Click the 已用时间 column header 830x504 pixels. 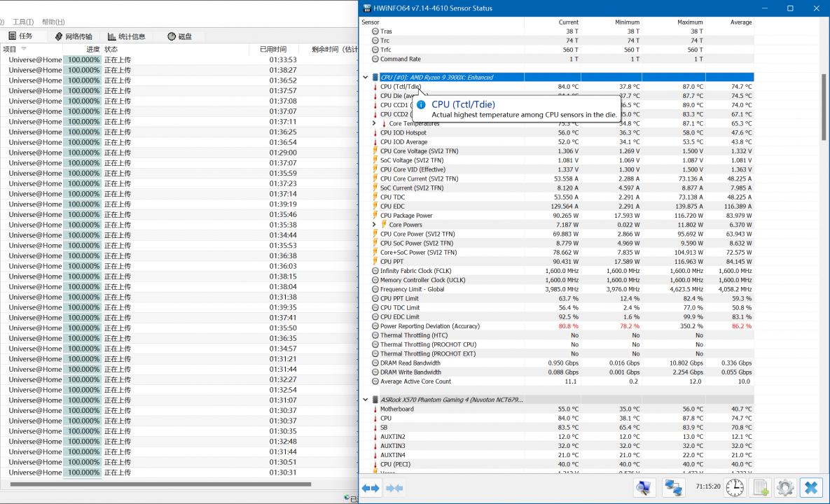point(273,49)
